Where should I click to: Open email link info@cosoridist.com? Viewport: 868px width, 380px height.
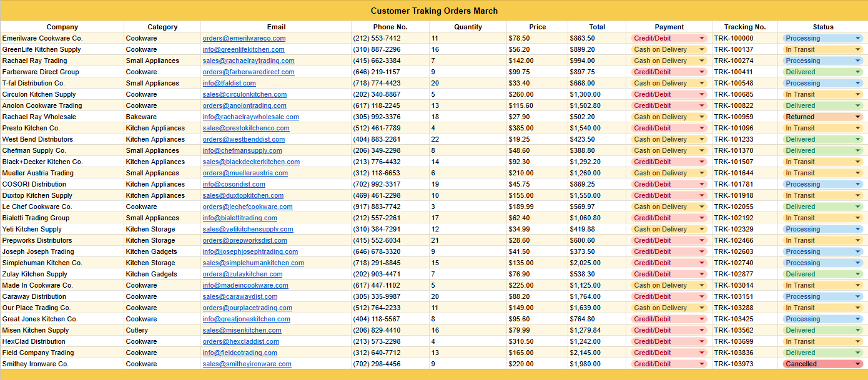pos(234,184)
